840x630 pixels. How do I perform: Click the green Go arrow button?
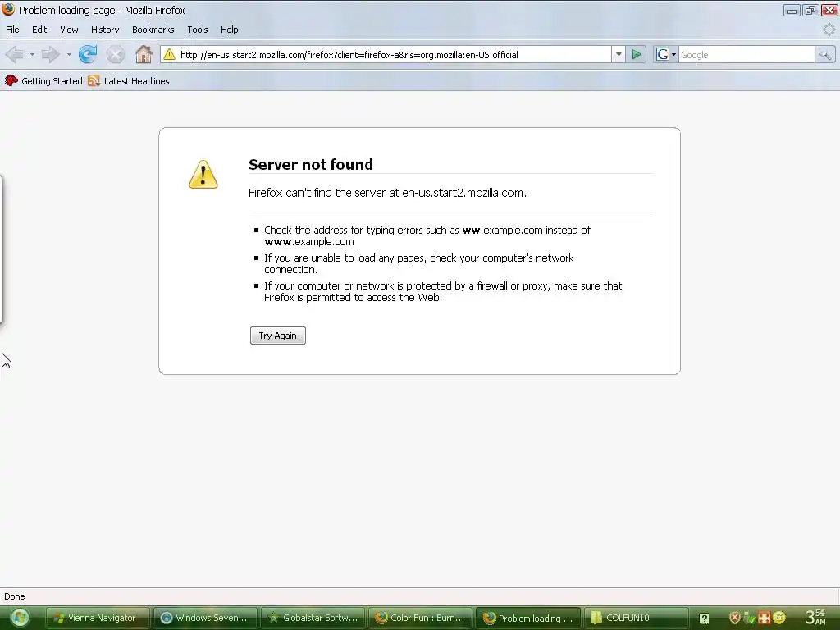pyautogui.click(x=636, y=54)
